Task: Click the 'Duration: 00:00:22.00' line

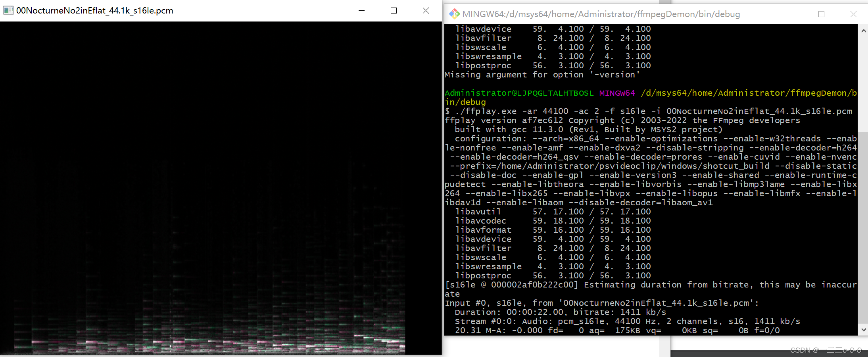Action: click(561, 312)
